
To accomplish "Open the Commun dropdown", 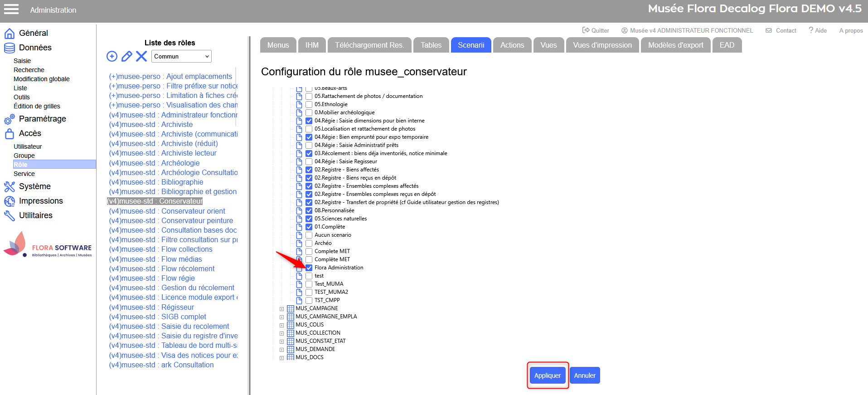I will click(181, 56).
